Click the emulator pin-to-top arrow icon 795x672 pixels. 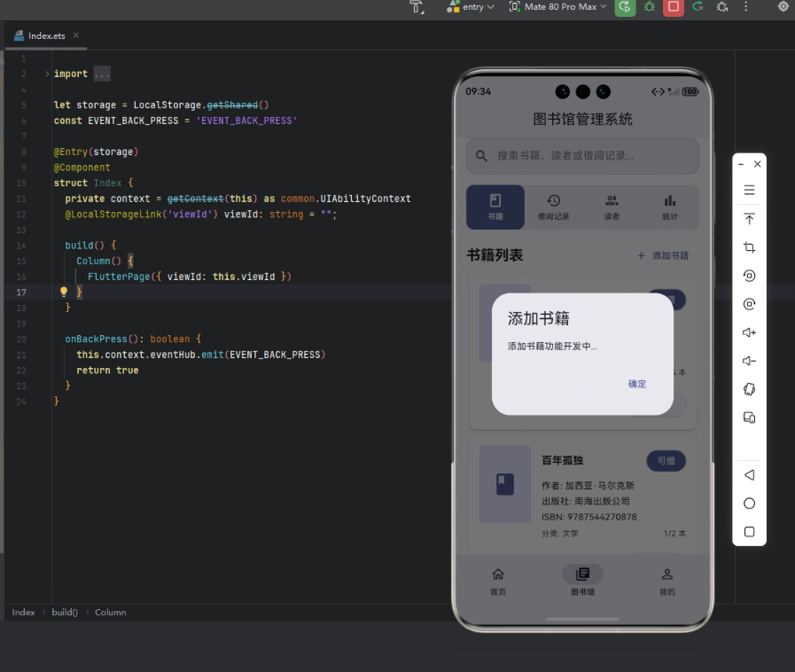pyautogui.click(x=750, y=219)
